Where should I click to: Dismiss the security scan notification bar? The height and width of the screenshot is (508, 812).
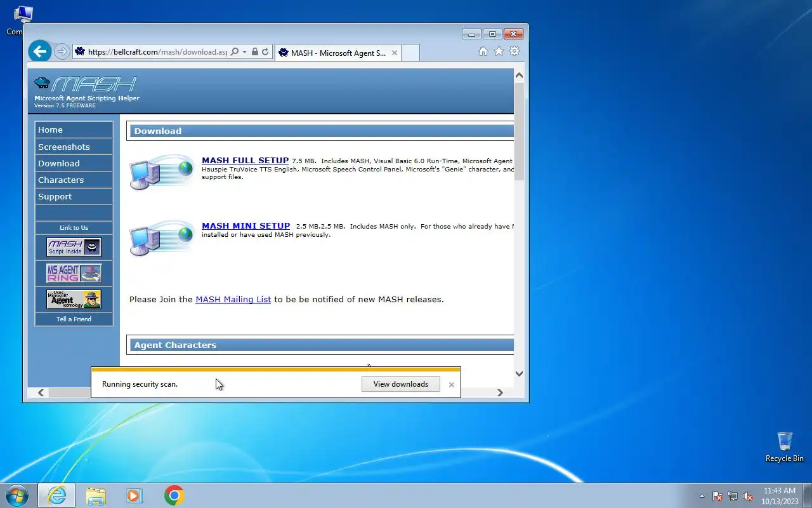[x=451, y=385]
